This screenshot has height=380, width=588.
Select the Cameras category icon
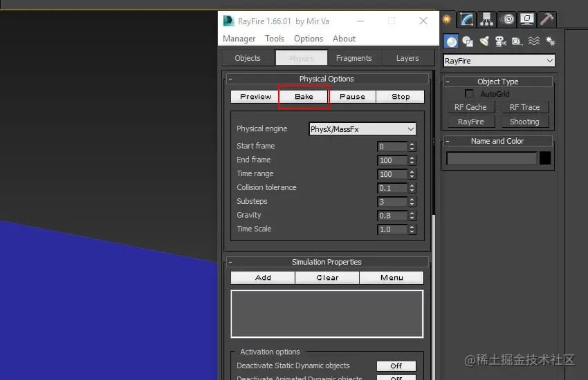(501, 41)
